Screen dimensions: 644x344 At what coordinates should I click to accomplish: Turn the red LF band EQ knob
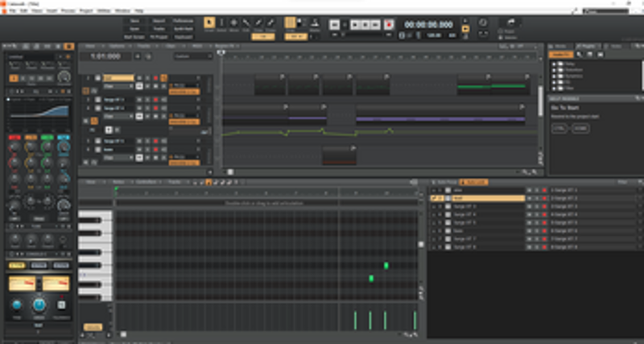(x=14, y=147)
